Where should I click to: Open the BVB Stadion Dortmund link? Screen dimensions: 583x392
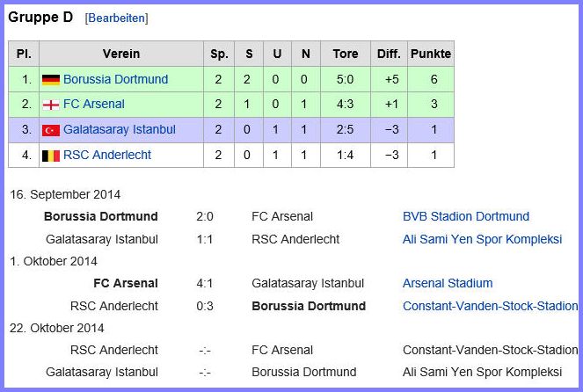tap(466, 216)
